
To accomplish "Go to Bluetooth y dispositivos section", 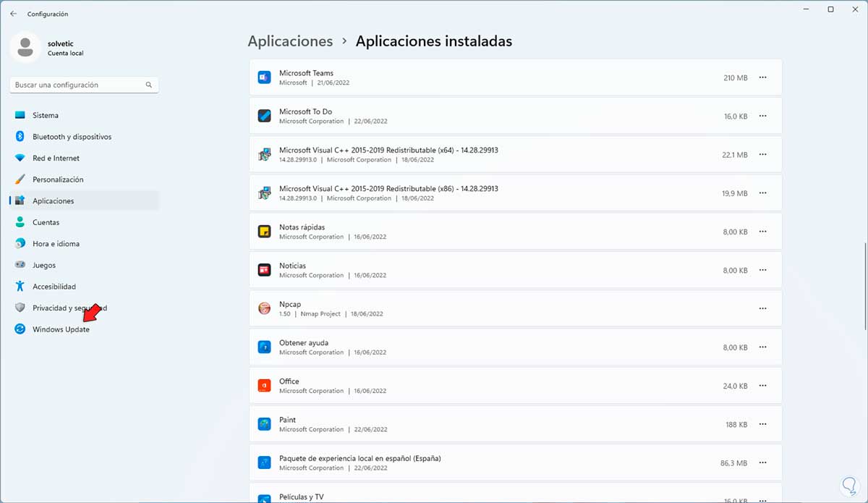I will coord(72,137).
